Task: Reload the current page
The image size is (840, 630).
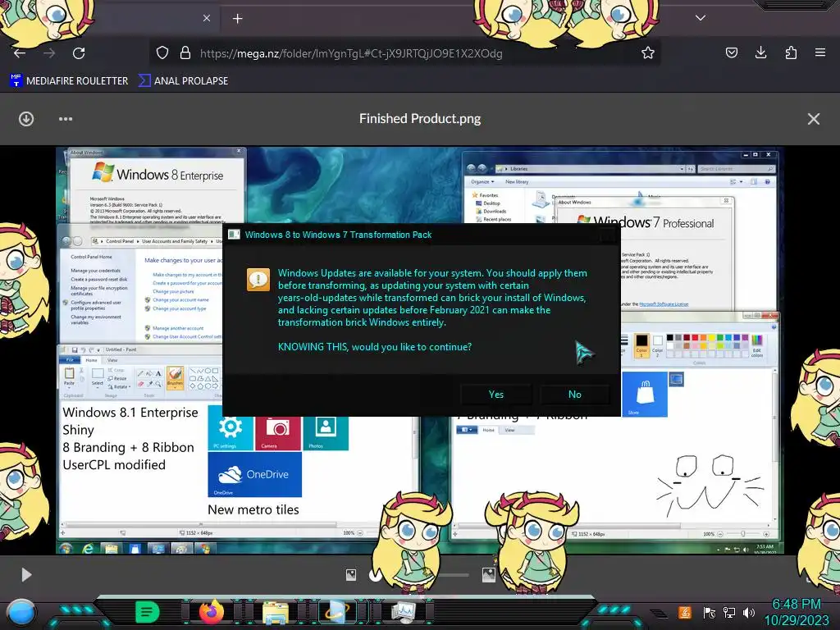Action: (79, 53)
